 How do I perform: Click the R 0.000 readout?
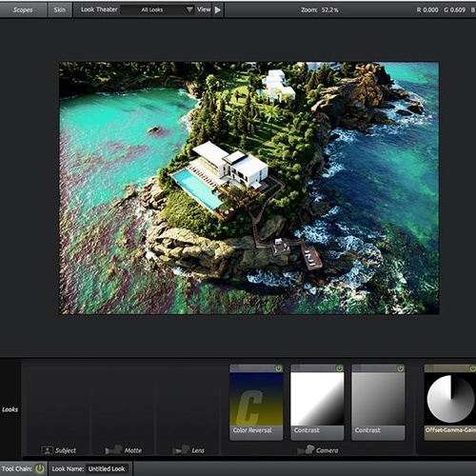(x=427, y=10)
